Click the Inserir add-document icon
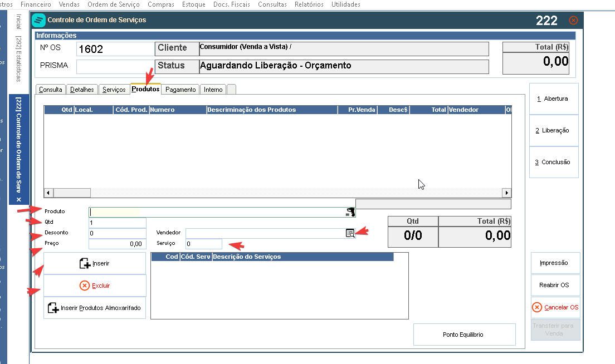This screenshot has width=615, height=364. [x=85, y=263]
